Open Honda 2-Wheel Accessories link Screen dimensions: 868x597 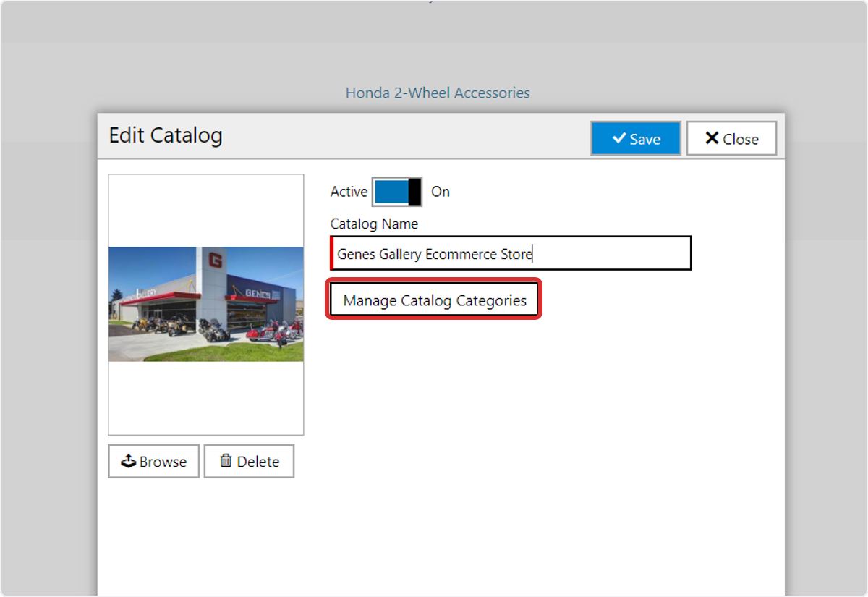438,93
